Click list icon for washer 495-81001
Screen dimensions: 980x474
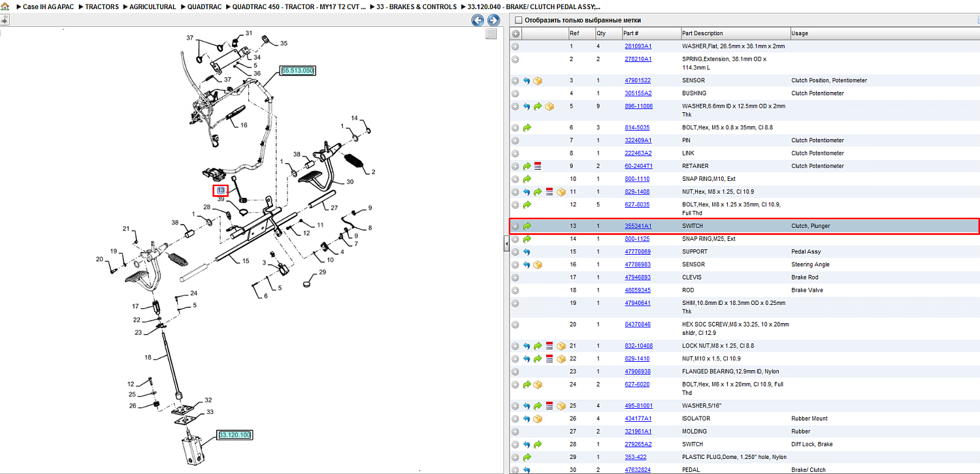[549, 405]
